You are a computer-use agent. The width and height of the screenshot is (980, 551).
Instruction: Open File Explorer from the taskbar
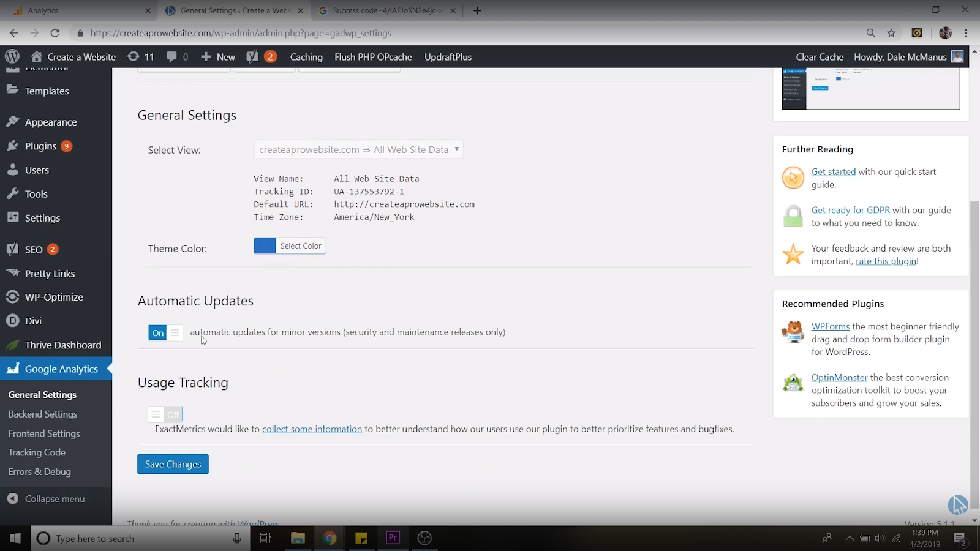click(298, 538)
